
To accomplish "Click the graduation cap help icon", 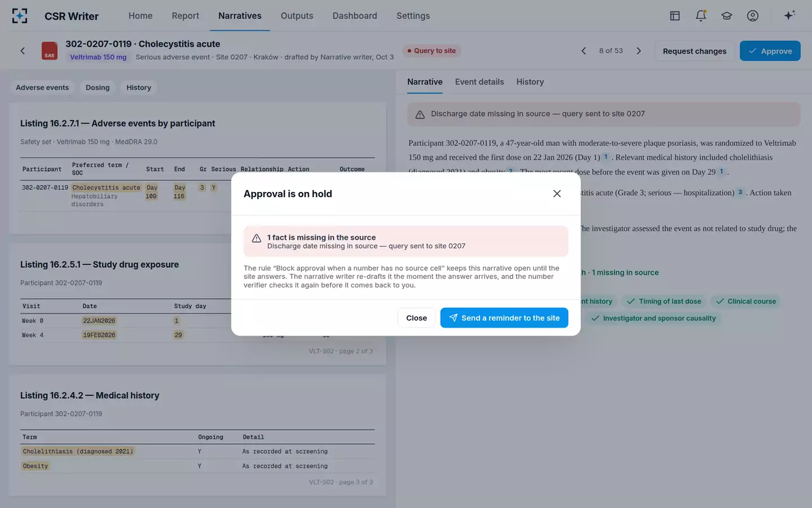I will tap(727, 16).
